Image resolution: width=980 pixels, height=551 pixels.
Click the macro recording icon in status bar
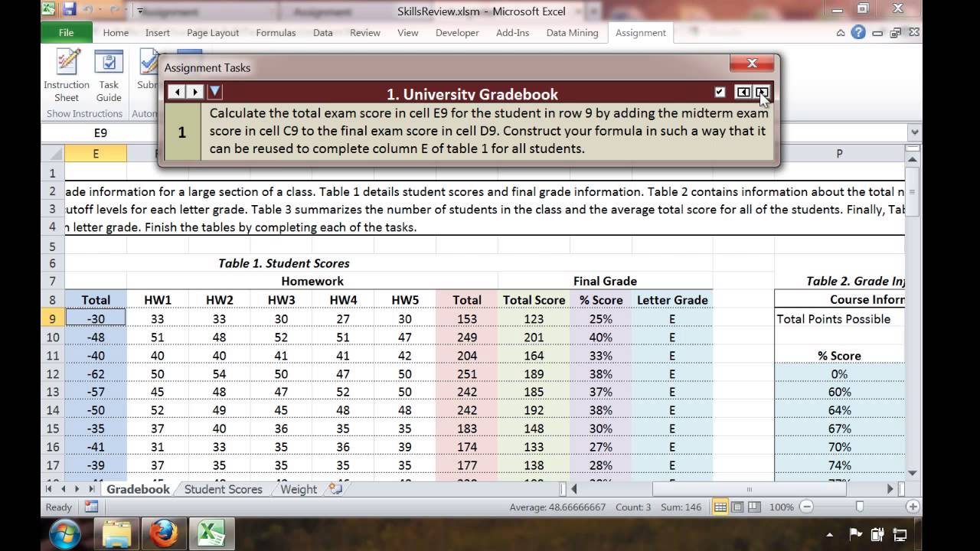tap(91, 507)
